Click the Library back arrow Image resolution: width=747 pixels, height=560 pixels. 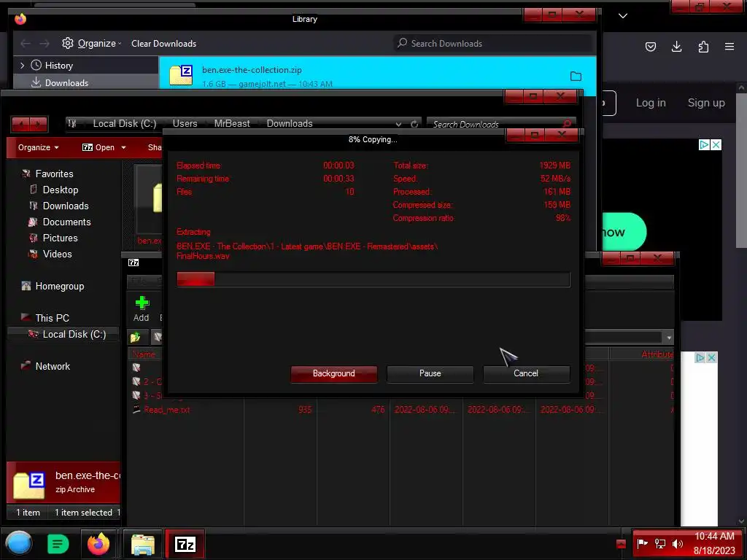pos(26,43)
